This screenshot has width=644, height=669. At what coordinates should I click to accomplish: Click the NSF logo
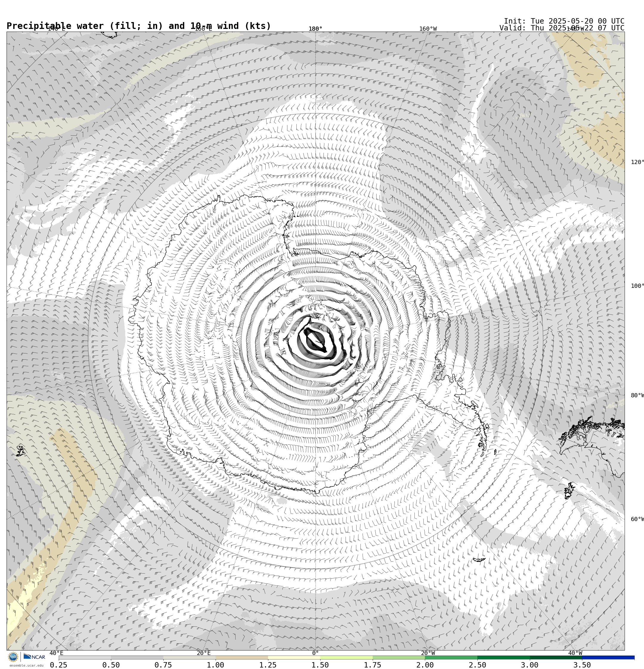(13, 657)
